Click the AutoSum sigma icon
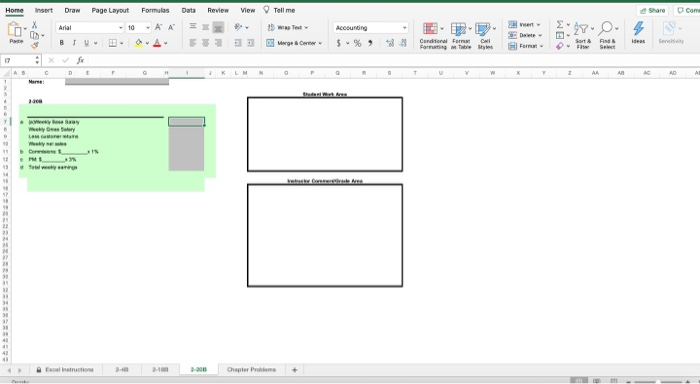Viewport: 700px width, 384px height. pos(560,25)
